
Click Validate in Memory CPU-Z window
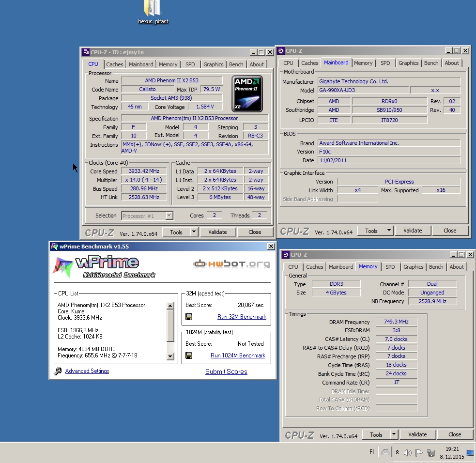point(417,434)
